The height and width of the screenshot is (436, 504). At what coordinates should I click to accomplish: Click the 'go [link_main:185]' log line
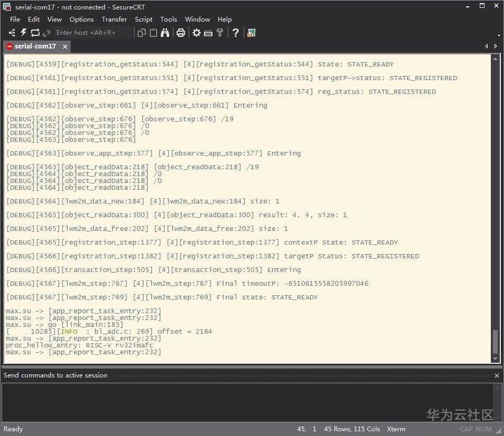click(65, 325)
